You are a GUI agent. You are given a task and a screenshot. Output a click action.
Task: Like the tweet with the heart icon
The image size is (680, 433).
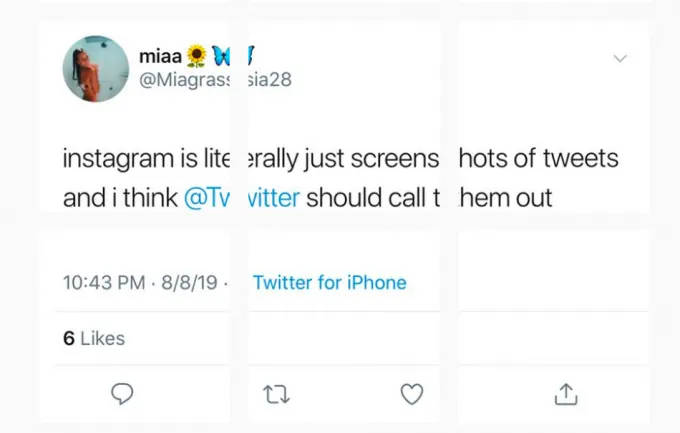click(412, 395)
